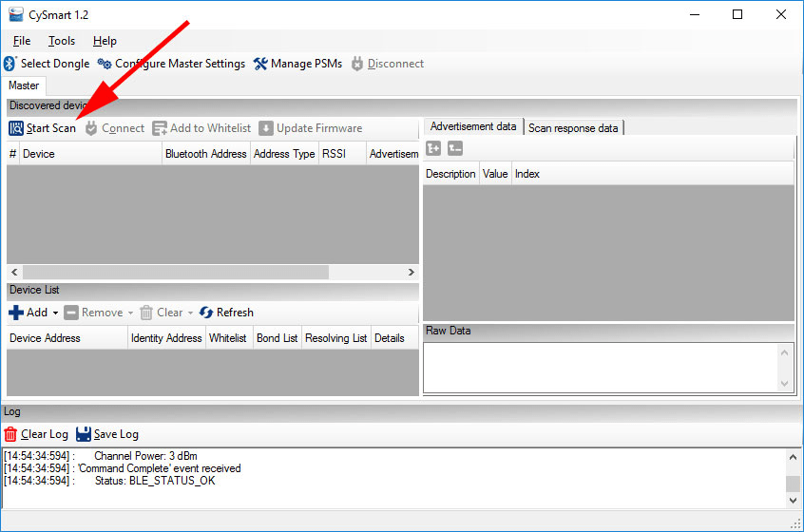
Task: Click Raw Data scrollbar down arrow
Action: (x=784, y=384)
